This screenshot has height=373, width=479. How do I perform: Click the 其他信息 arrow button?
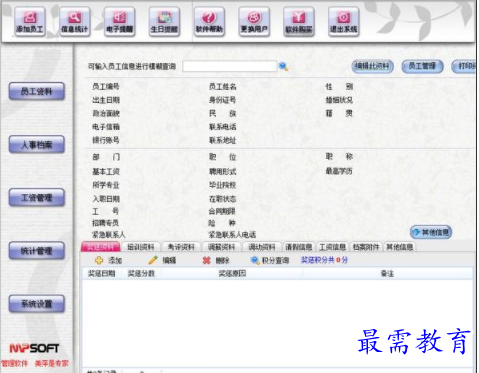[431, 232]
